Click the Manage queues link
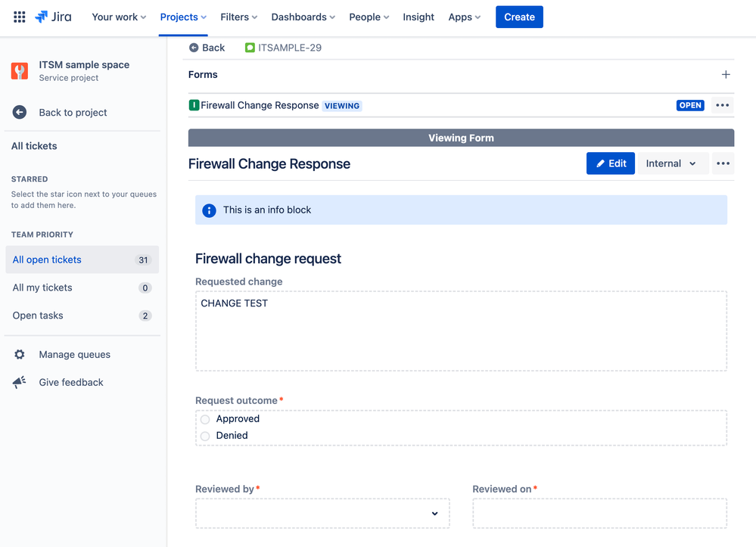This screenshot has height=547, width=756. click(x=75, y=354)
